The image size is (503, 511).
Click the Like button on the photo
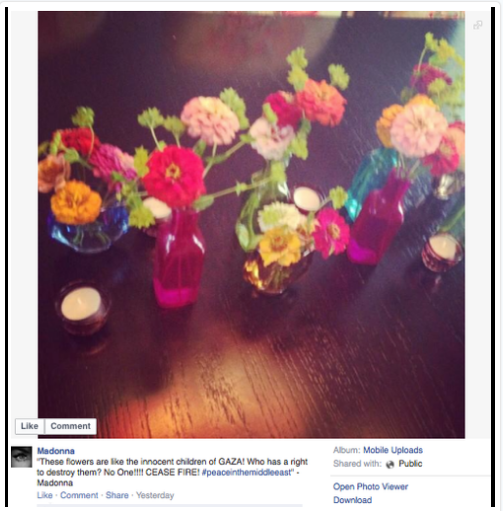(x=29, y=426)
